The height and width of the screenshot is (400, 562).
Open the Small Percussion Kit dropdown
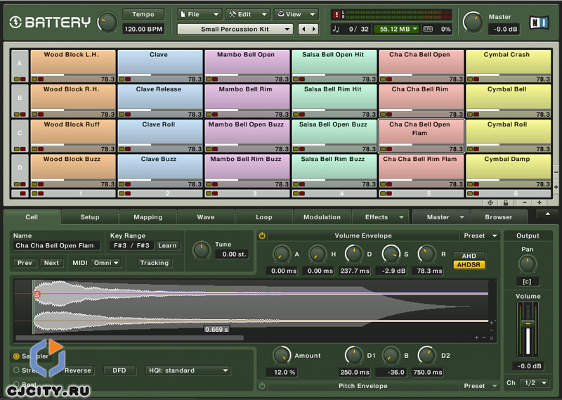[235, 29]
